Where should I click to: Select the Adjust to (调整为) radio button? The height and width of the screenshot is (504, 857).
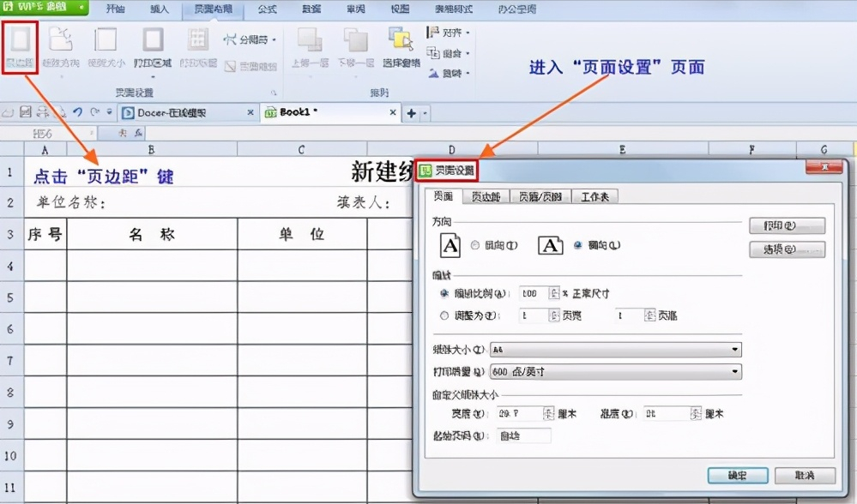(444, 315)
